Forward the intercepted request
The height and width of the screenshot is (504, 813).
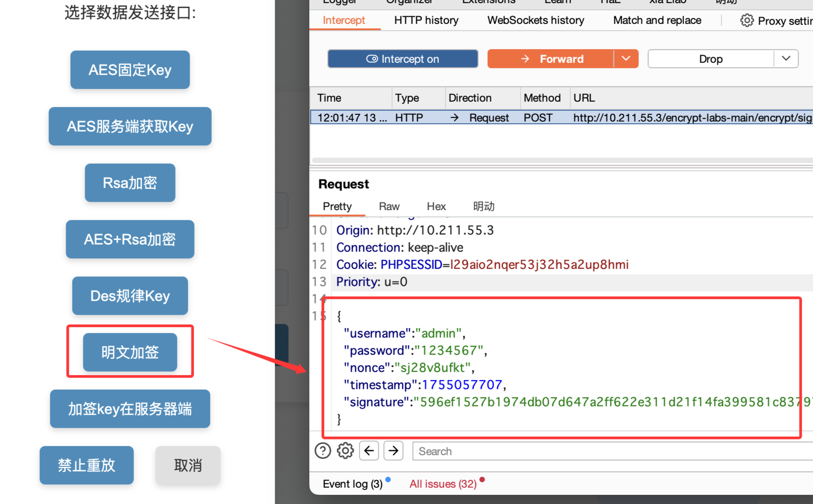tap(551, 59)
